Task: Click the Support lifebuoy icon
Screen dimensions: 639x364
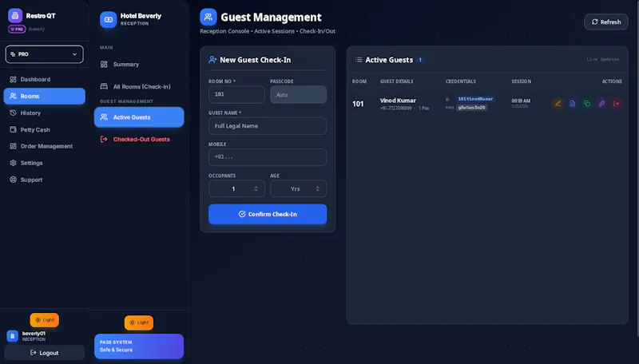Action: pyautogui.click(x=13, y=180)
